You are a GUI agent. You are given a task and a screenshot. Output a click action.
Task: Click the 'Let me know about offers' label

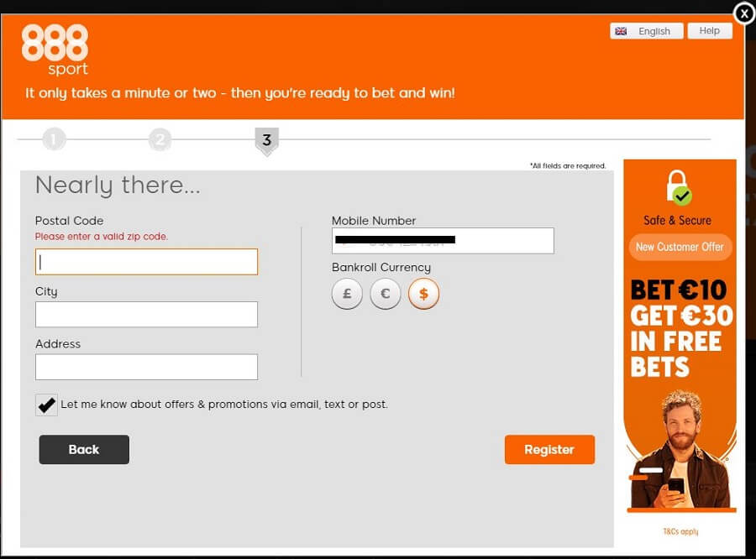[x=224, y=405]
